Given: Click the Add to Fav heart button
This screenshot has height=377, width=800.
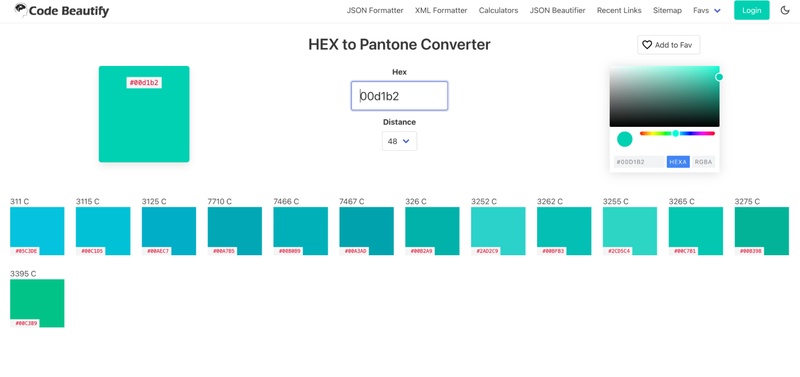Looking at the screenshot, I should pyautogui.click(x=668, y=45).
